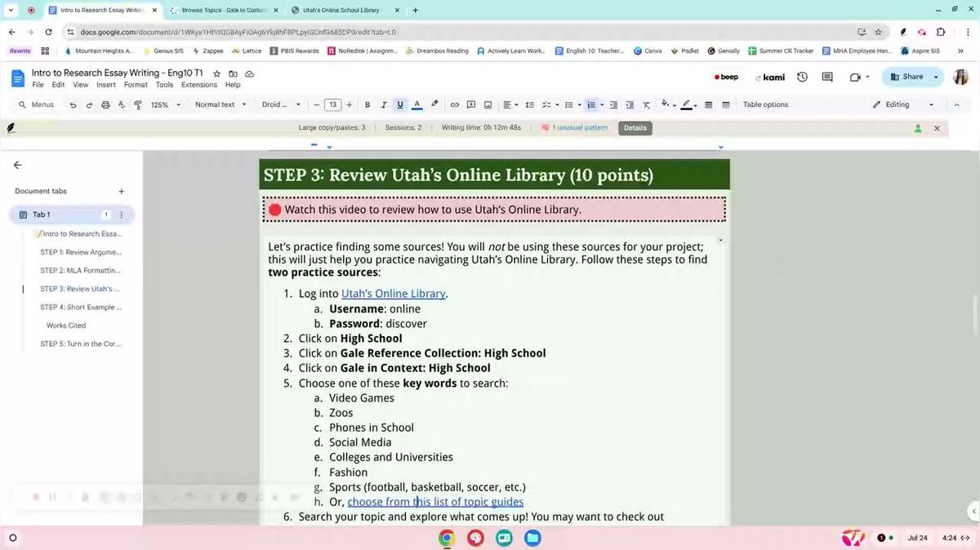The height and width of the screenshot is (550, 980).
Task: Select STEP 4: Short Example outline item
Action: pyautogui.click(x=81, y=308)
